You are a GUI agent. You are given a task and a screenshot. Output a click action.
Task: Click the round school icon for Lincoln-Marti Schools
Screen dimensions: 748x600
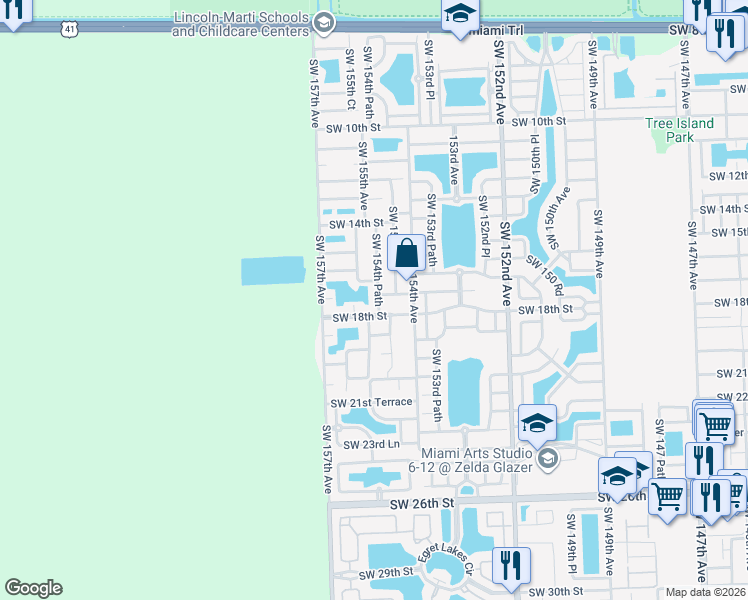pos(324,22)
